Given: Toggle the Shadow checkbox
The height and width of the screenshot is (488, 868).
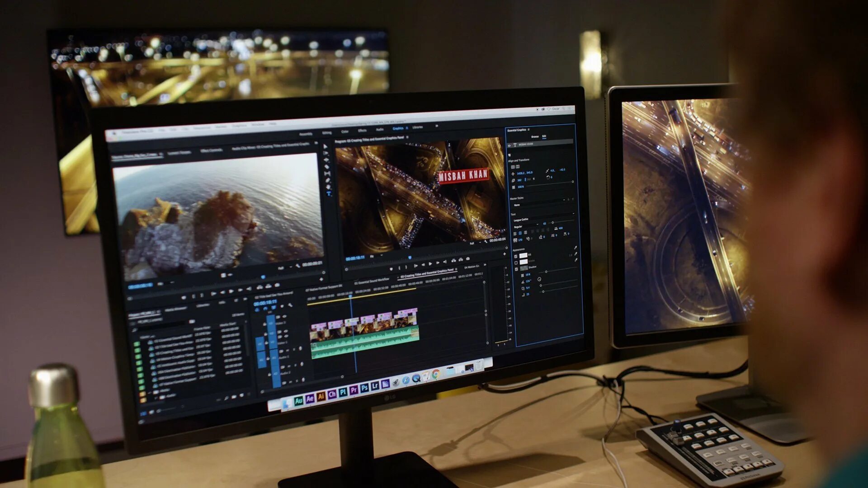Looking at the screenshot, I should (x=516, y=269).
